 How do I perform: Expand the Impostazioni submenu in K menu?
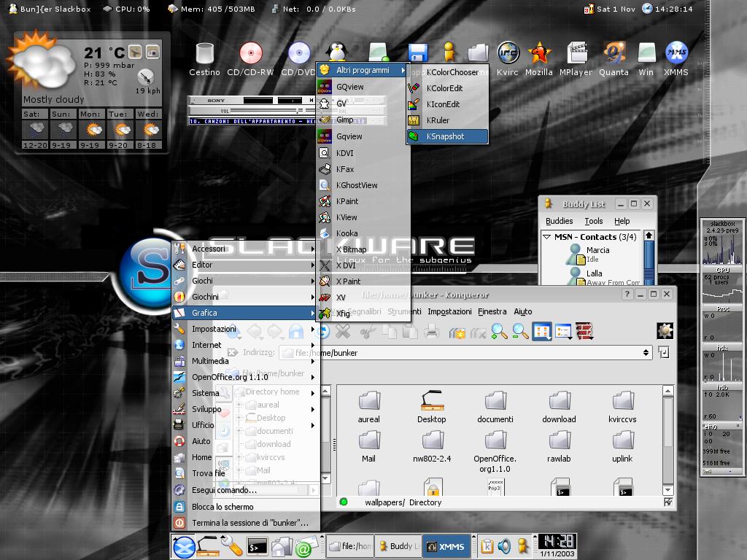click(246, 329)
